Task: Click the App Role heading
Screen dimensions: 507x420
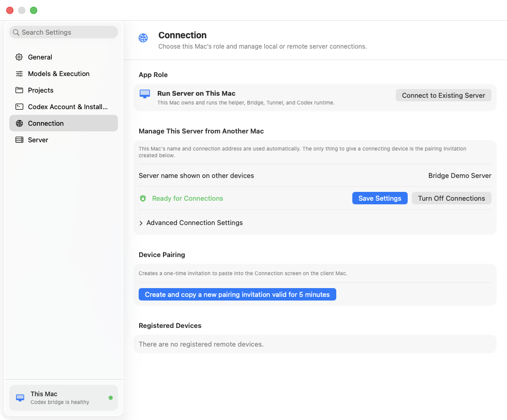Action: (153, 74)
